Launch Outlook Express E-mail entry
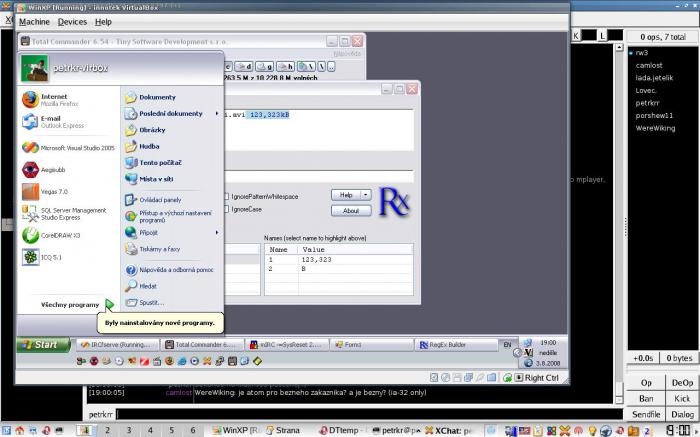 53,121
